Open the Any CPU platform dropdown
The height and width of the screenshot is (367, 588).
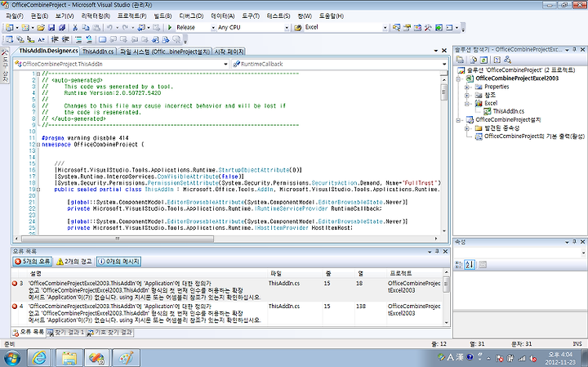click(x=287, y=28)
